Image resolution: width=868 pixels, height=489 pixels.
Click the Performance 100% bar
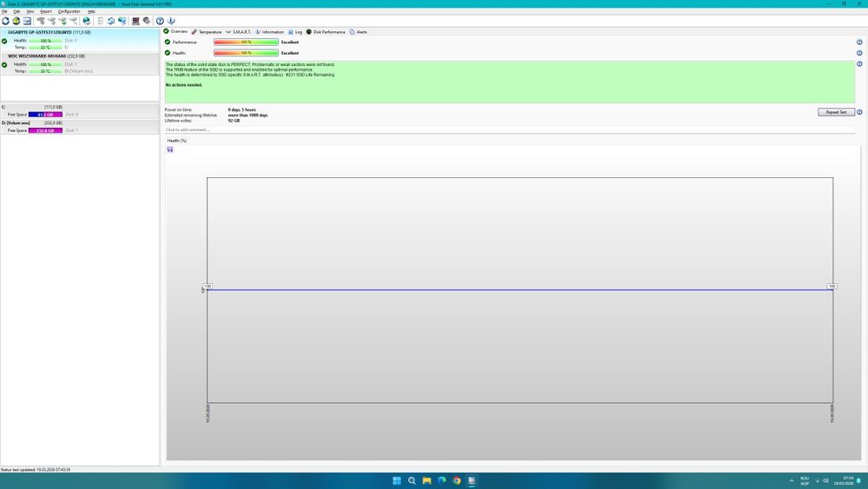(246, 42)
